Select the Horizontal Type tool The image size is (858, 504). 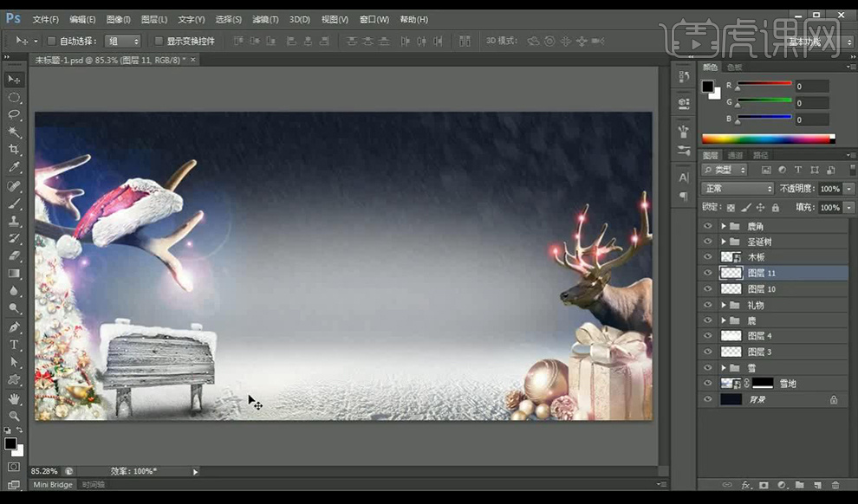(x=14, y=345)
